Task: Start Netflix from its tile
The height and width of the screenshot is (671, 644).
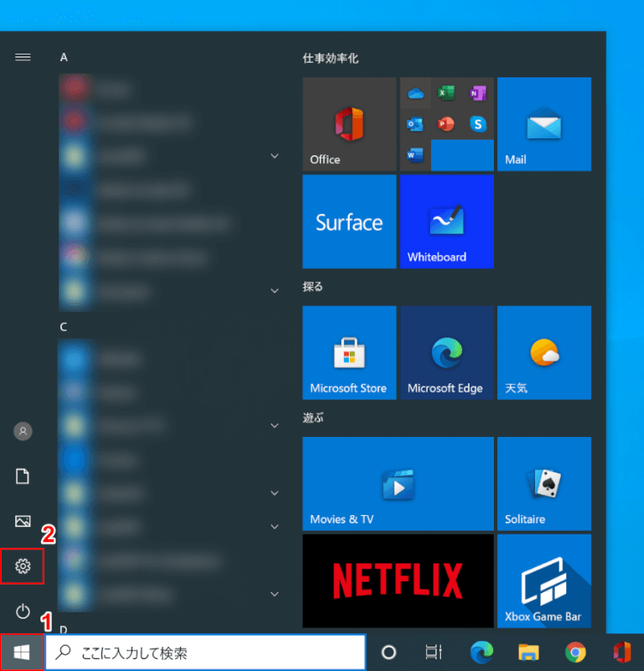Action: (x=397, y=580)
